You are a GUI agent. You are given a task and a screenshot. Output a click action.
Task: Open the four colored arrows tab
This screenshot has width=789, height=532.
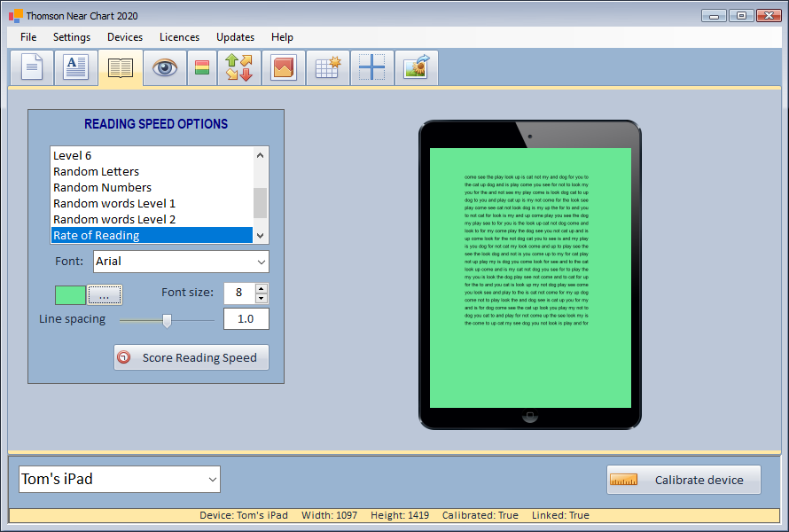(x=238, y=68)
